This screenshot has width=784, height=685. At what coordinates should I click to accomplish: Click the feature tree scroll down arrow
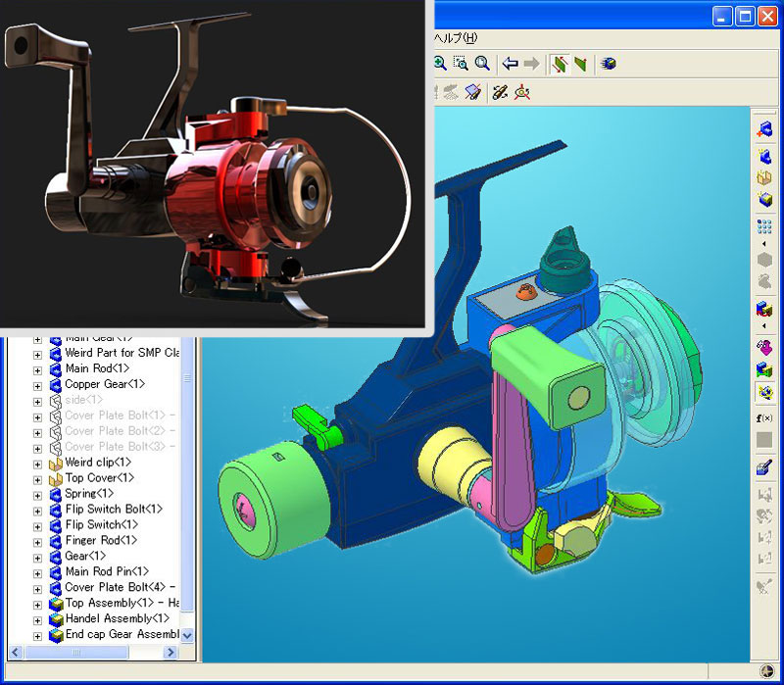pos(188,635)
